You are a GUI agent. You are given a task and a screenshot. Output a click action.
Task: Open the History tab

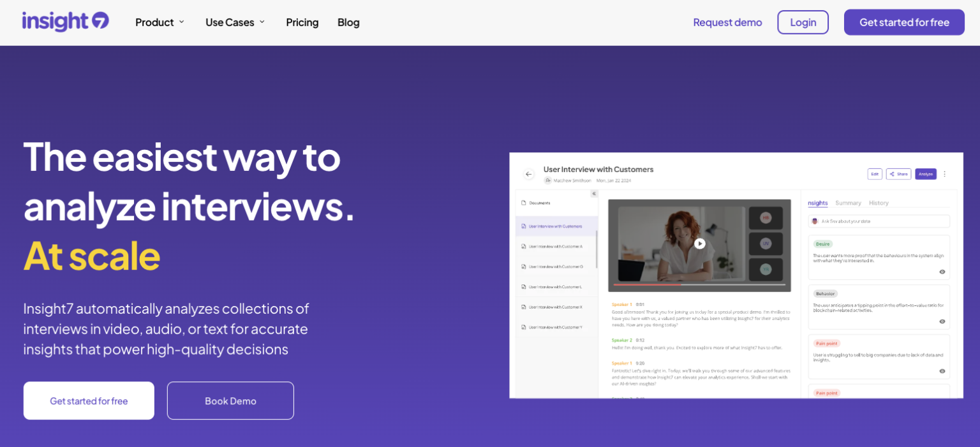[x=879, y=203]
